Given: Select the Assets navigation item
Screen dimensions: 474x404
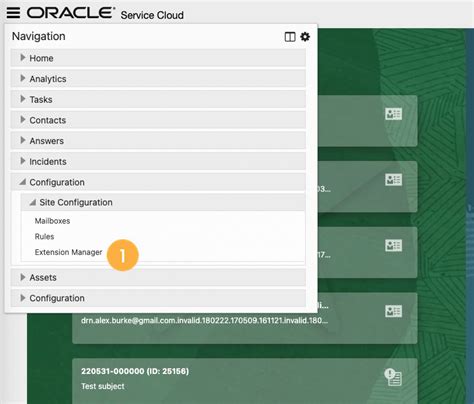Looking at the screenshot, I should [x=158, y=277].
